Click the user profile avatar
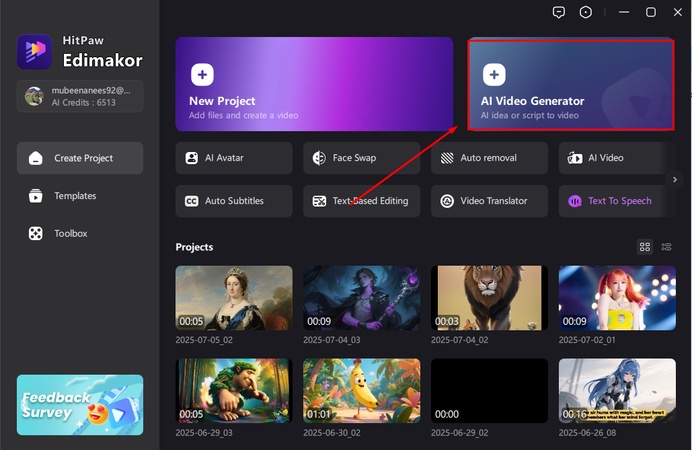Screen dimensions: 692x450 coord(34,96)
